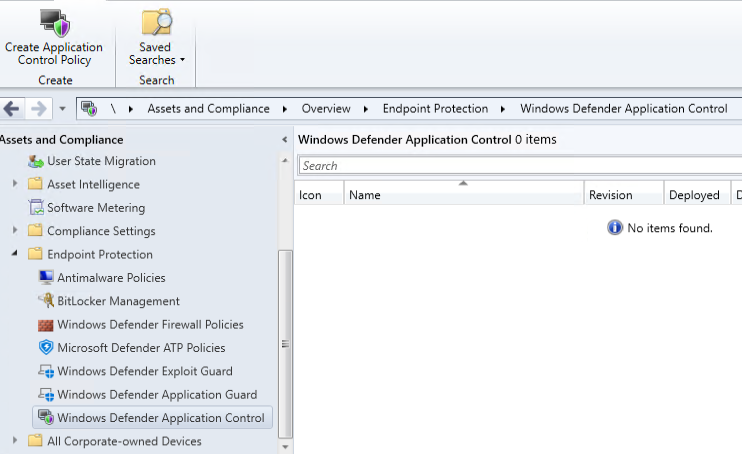The image size is (742, 454).
Task: Click the Assets and Compliance pane title
Action: tap(62, 140)
